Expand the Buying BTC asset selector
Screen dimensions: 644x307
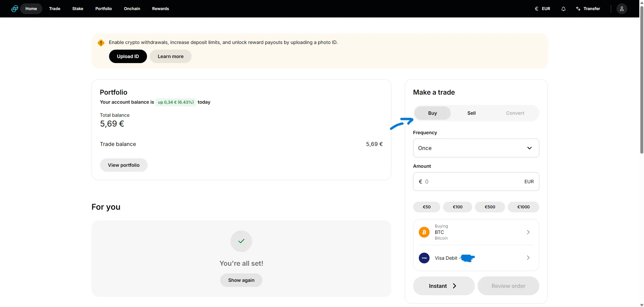528,232
